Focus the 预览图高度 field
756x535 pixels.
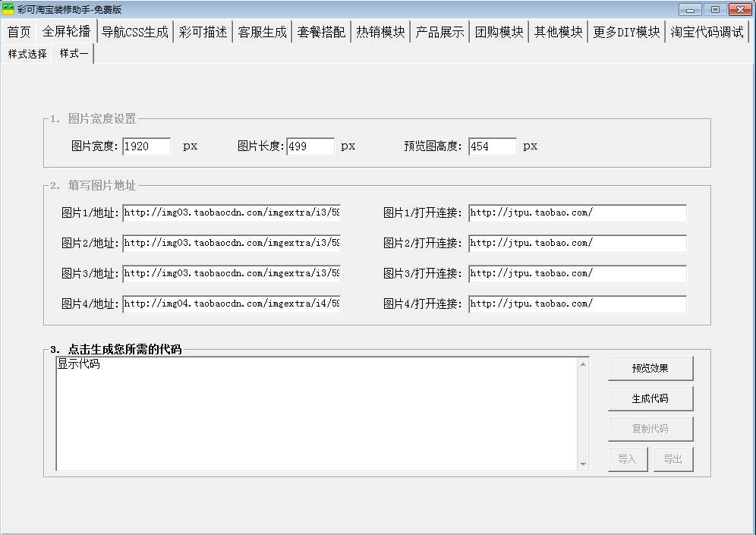(x=493, y=146)
